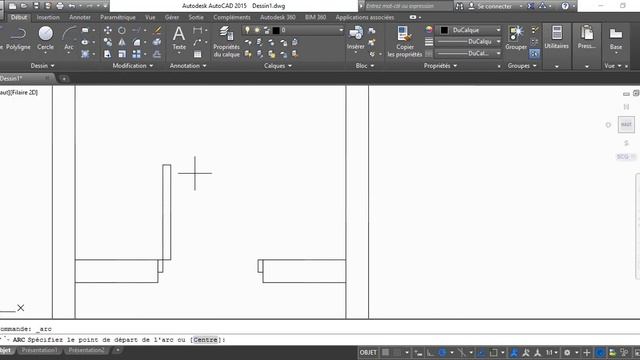640x360 pixels.
Task: Click the Help question mark button
Action: click(565, 6)
